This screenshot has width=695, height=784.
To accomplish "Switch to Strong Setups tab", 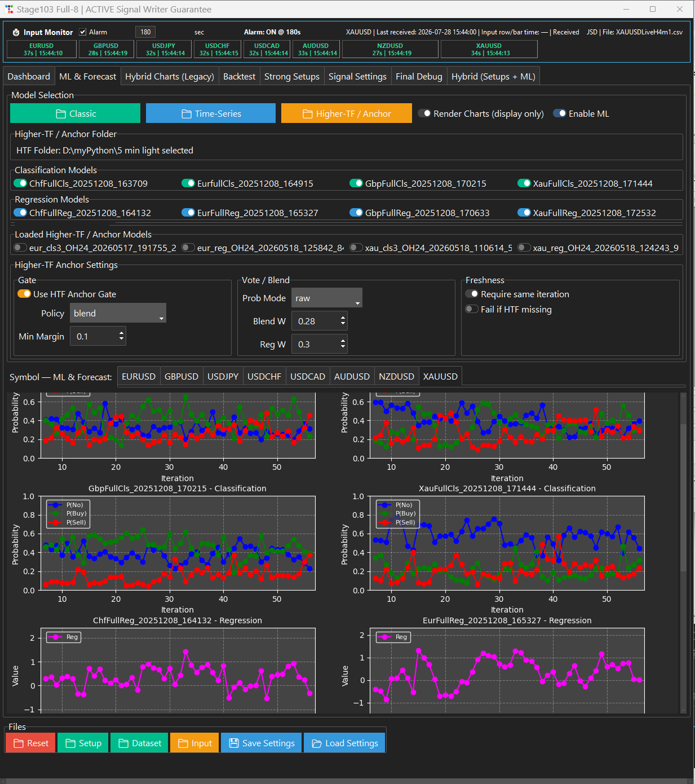I will click(x=292, y=76).
